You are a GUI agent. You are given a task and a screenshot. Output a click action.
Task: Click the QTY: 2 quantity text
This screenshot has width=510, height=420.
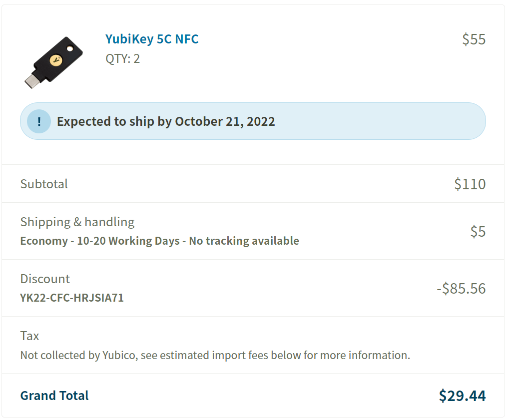pos(122,58)
